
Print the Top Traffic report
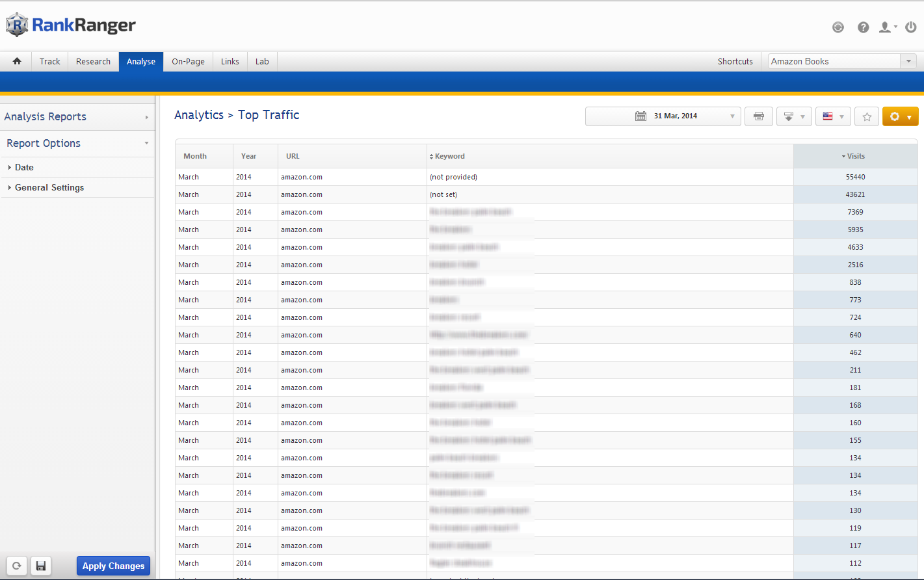(x=758, y=116)
